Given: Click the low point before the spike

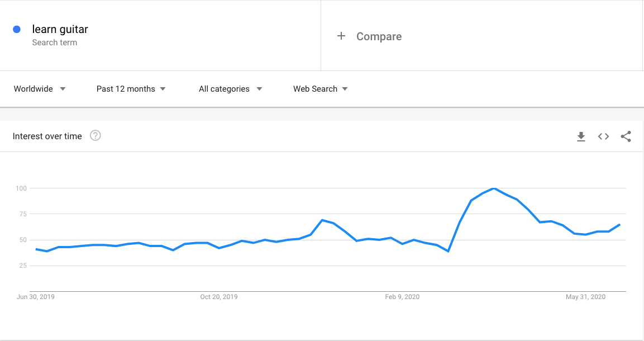Looking at the screenshot, I should 448,251.
